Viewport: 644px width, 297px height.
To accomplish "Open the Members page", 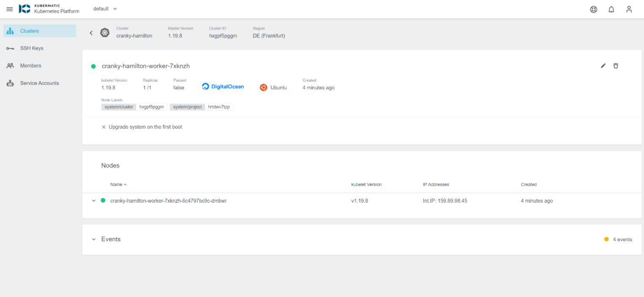I will (31, 66).
